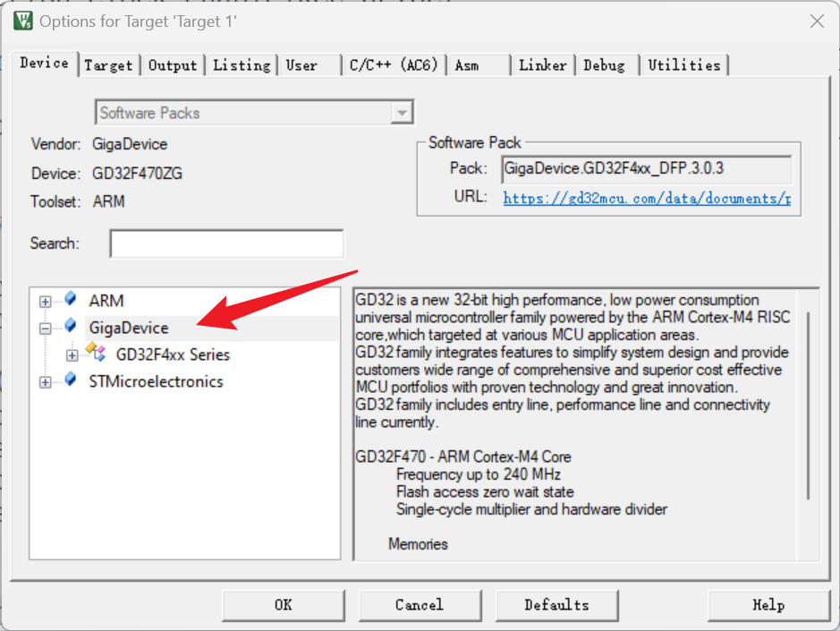Click the Vendor value GigaDevice
This screenshot has width=840, height=631.
[x=130, y=144]
